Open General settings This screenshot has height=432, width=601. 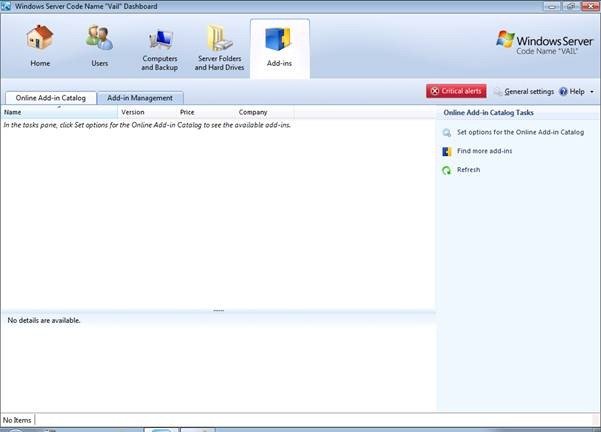pos(529,92)
